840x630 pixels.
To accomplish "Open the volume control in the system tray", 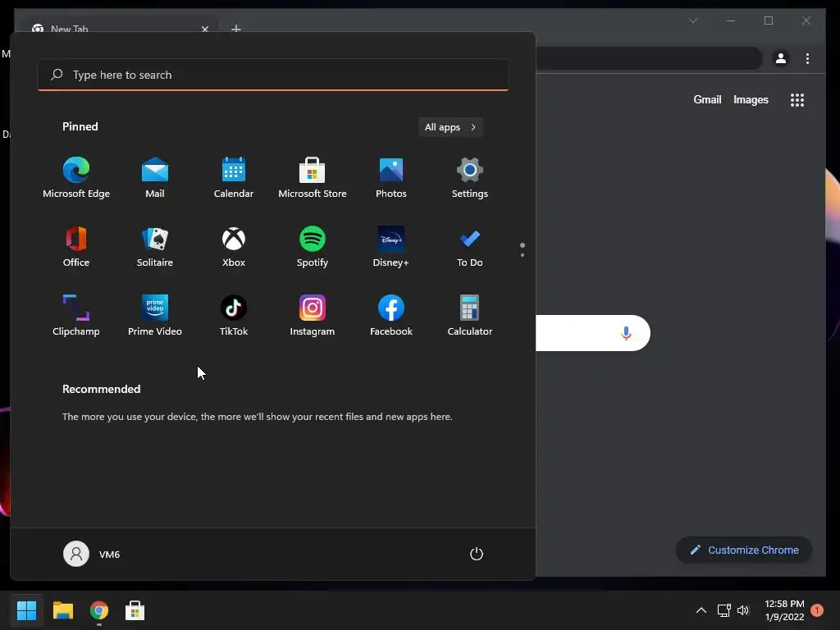I will point(743,610).
